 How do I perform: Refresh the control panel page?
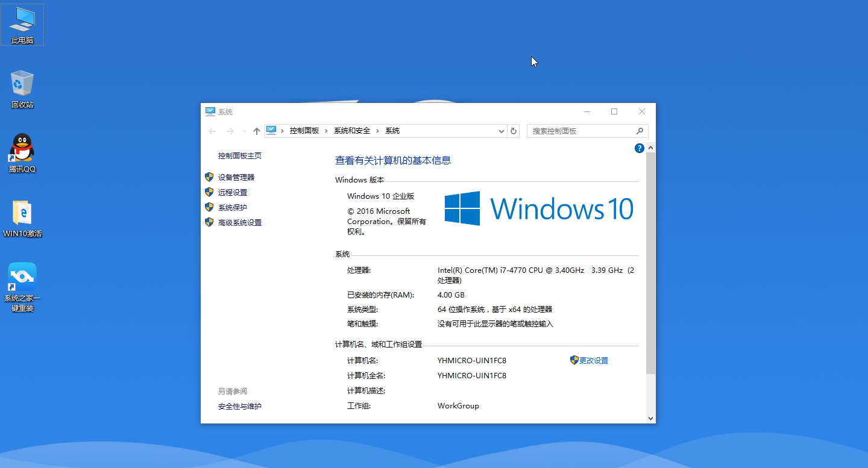click(514, 131)
